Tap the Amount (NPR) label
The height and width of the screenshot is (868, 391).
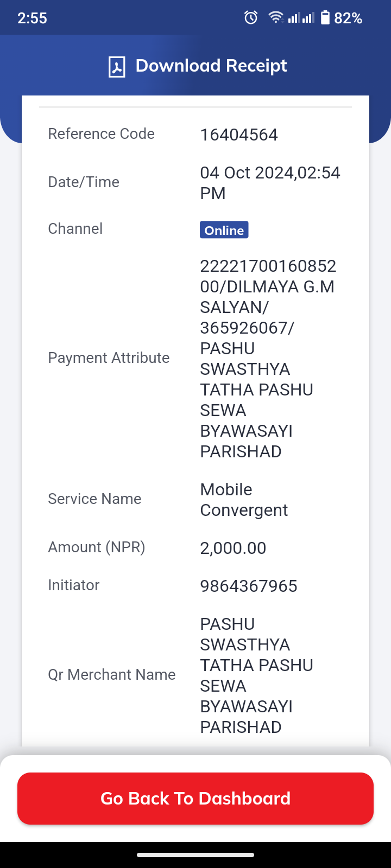pyautogui.click(x=97, y=547)
